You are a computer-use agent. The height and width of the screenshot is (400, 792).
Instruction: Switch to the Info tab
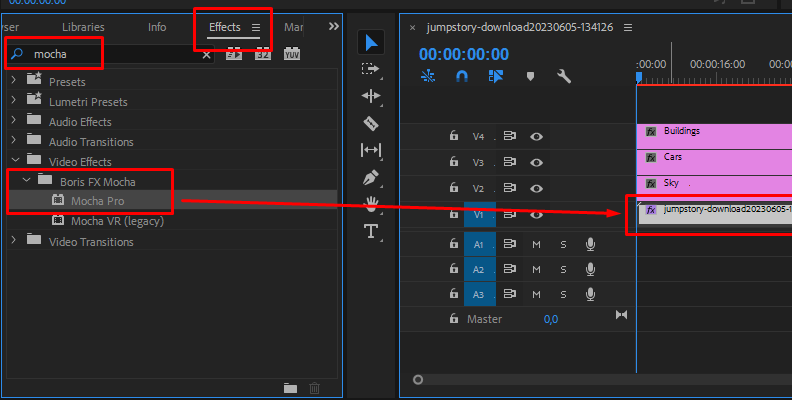(x=157, y=27)
